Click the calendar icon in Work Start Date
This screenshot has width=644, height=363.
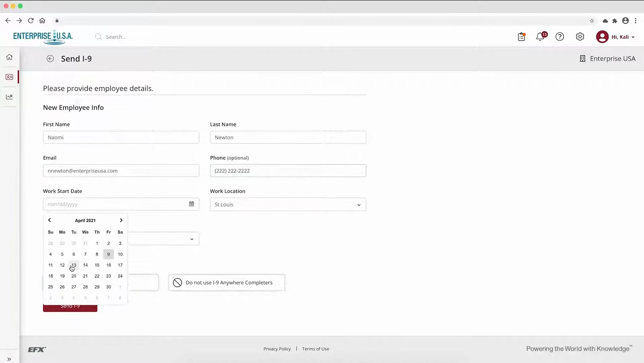click(x=191, y=204)
